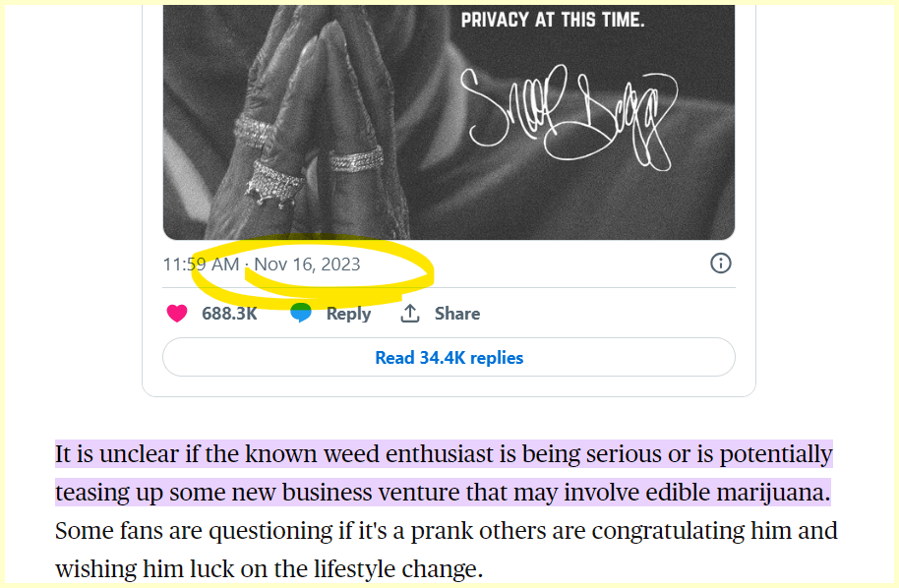Click the share upload arrow icon
Screen dimensions: 899x588
410,314
